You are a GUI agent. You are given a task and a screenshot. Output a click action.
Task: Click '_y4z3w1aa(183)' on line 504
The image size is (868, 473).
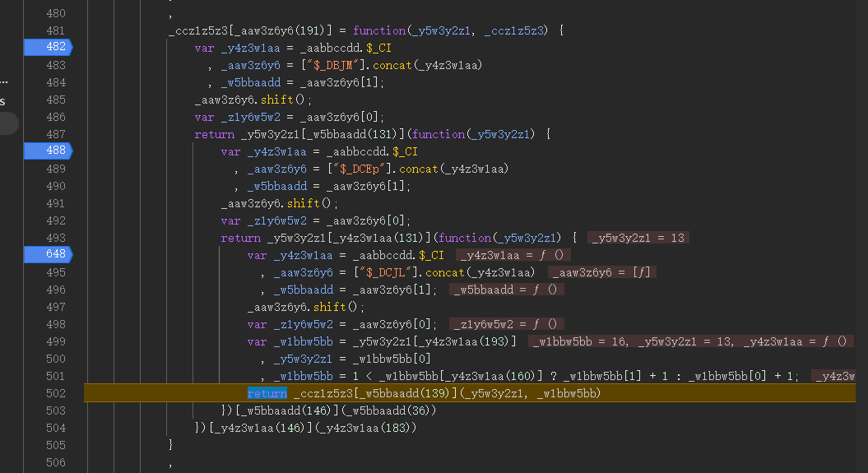pyautogui.click(x=365, y=428)
